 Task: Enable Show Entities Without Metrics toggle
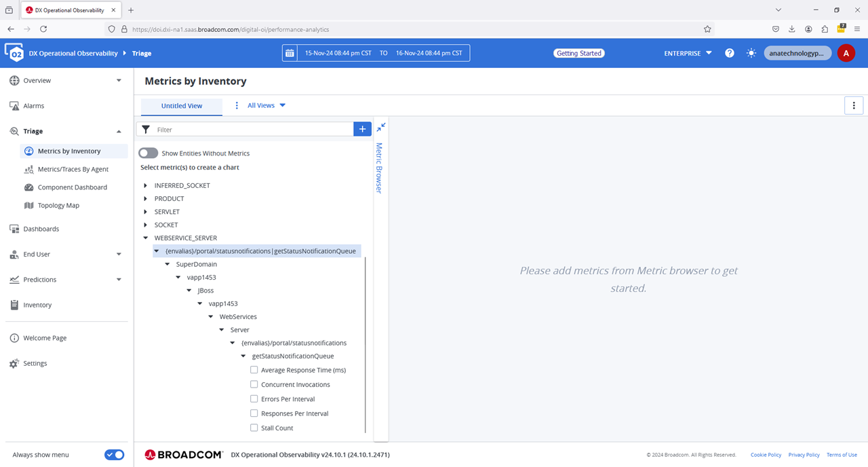148,153
